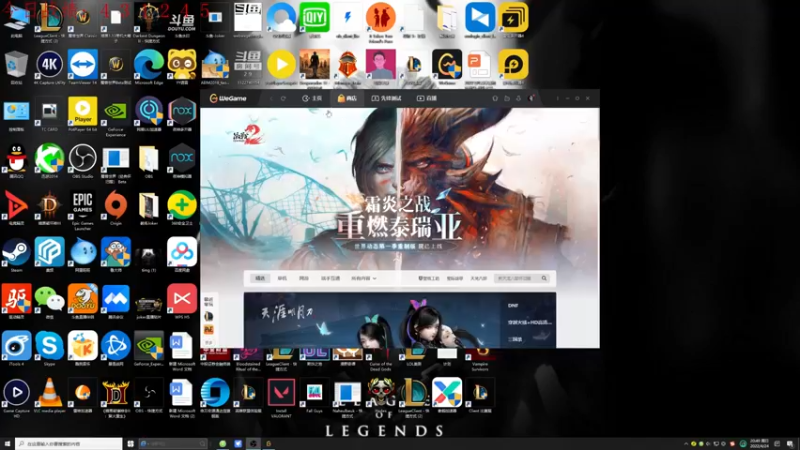
Task: Open the Install VALORANT shortcut
Action: [x=281, y=397]
